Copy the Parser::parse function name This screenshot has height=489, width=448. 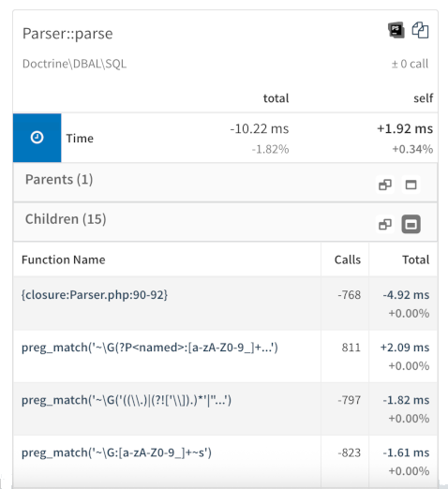point(420,30)
